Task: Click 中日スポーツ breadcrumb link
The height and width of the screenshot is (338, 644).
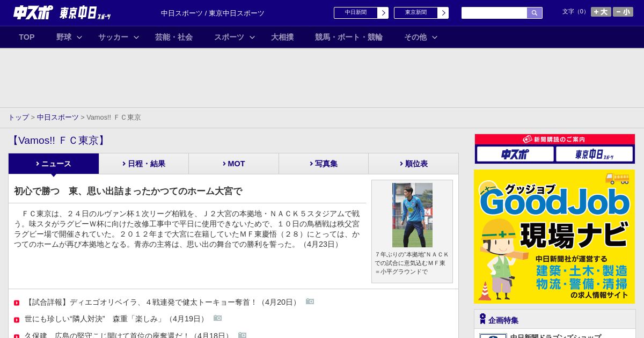Action: pyautogui.click(x=57, y=117)
